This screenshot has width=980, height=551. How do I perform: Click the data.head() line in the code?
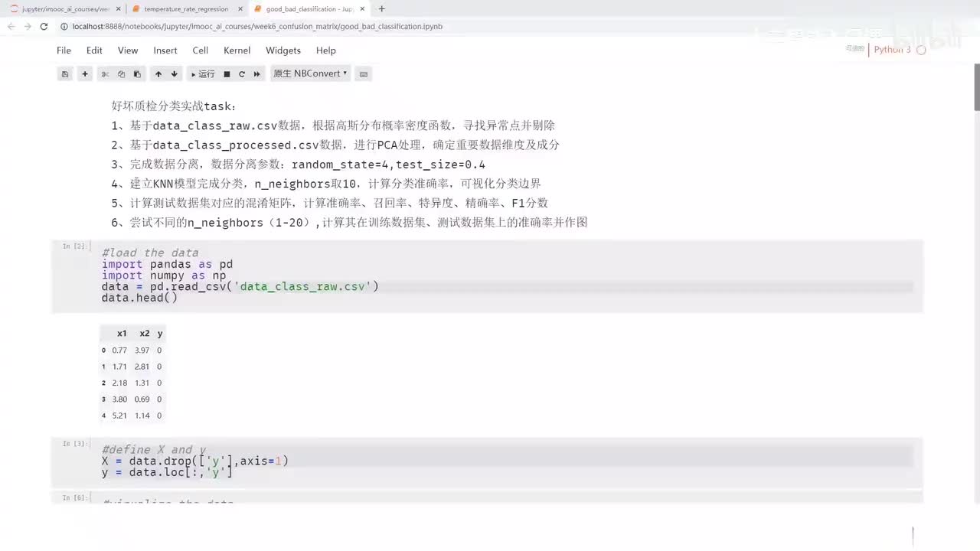click(139, 298)
